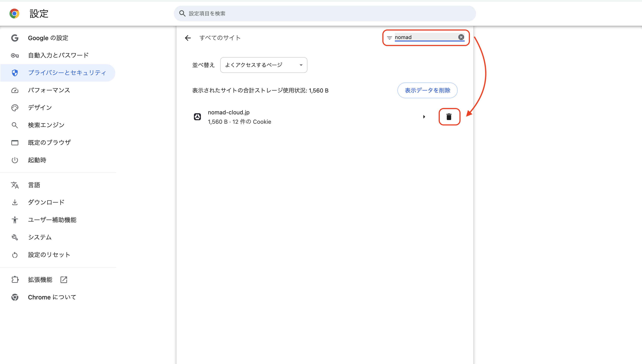Click the storage usage summary text
This screenshot has height=364, width=642.
[x=260, y=91]
